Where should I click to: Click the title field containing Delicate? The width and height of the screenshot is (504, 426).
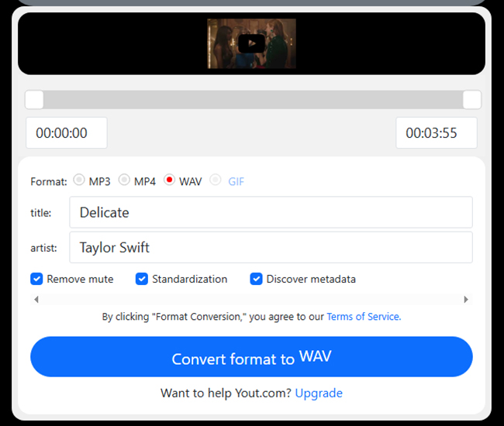point(271,212)
